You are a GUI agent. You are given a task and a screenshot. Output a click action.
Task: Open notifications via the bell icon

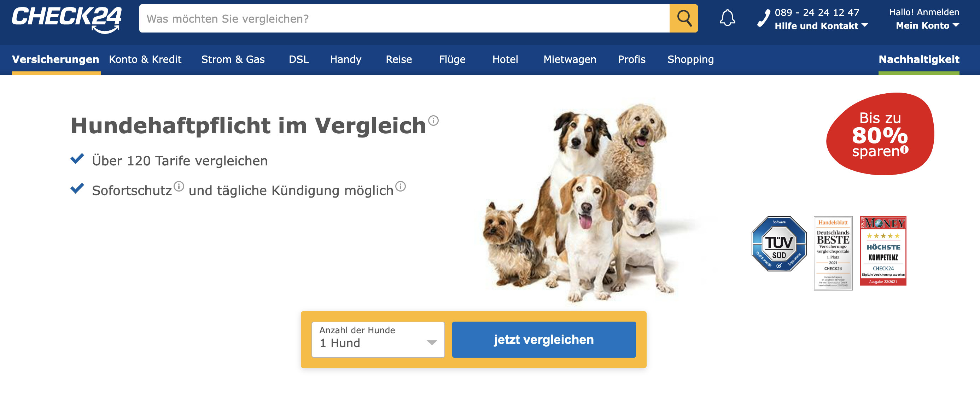(727, 18)
